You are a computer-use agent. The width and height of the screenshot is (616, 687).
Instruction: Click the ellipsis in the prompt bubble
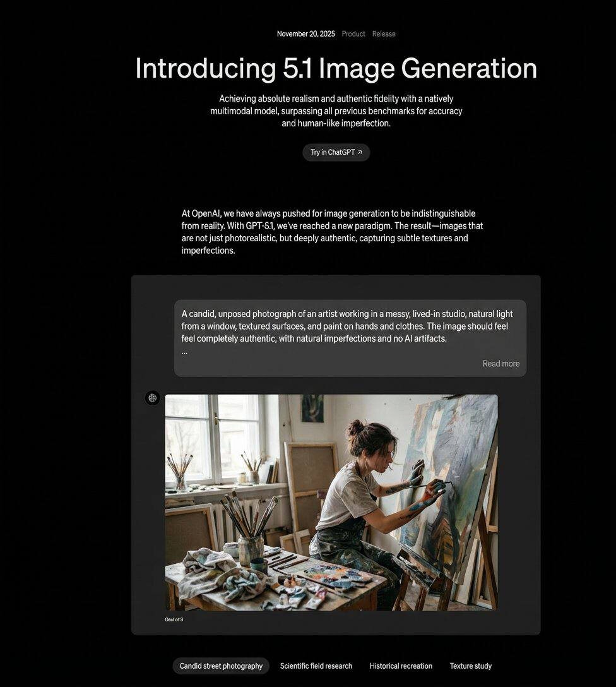(184, 352)
